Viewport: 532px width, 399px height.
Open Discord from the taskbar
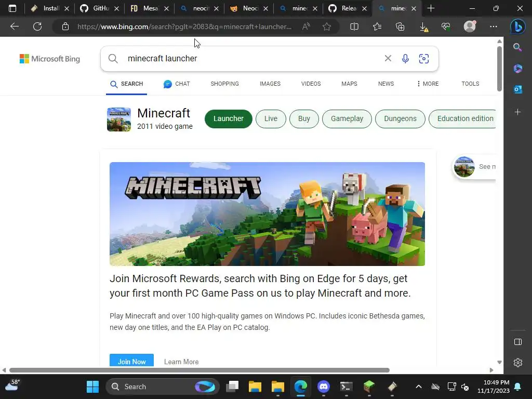(x=323, y=387)
